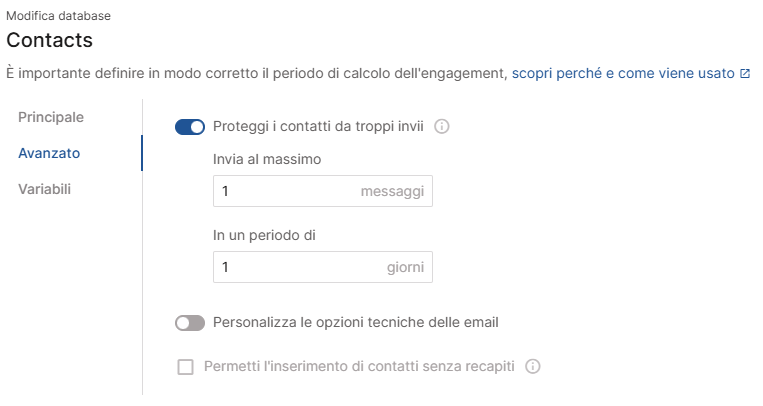Click the Personalizza le opzioni tecniche label text
The width and height of the screenshot is (763, 406).
tap(356, 323)
